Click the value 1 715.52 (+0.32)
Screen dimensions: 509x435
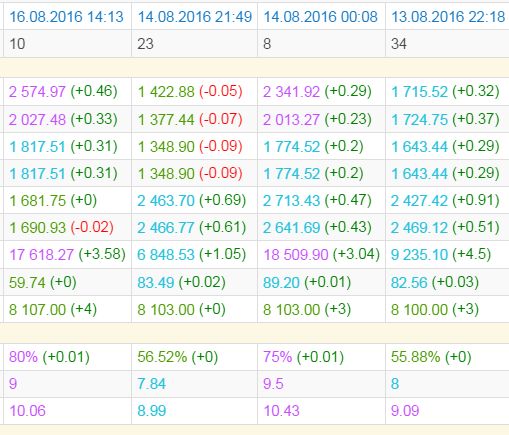[445, 91]
